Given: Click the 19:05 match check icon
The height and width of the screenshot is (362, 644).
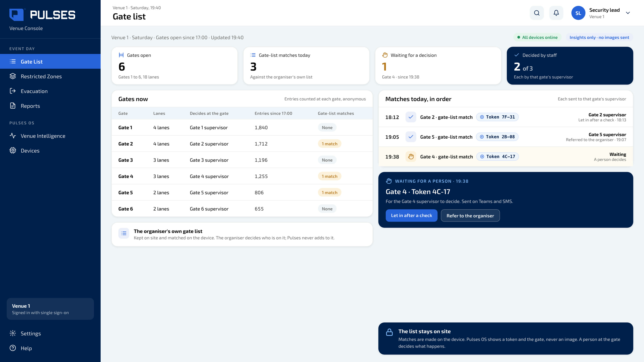Looking at the screenshot, I should pyautogui.click(x=411, y=137).
